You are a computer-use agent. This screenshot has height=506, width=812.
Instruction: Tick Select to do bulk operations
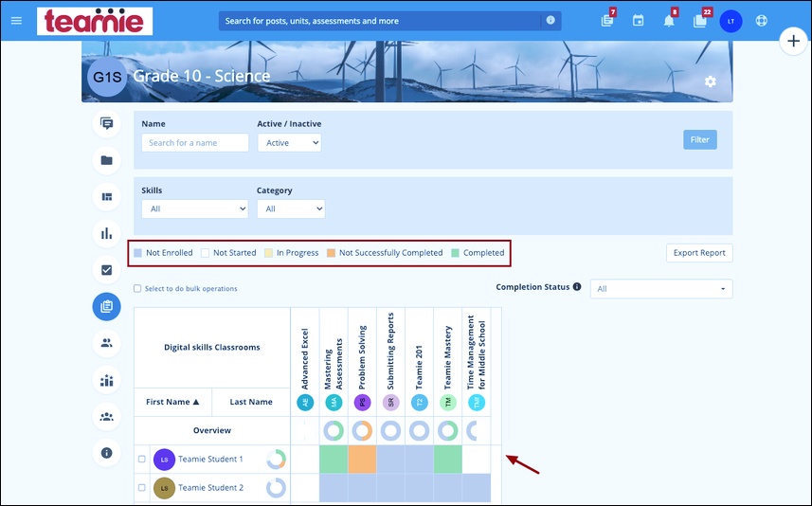pos(137,288)
